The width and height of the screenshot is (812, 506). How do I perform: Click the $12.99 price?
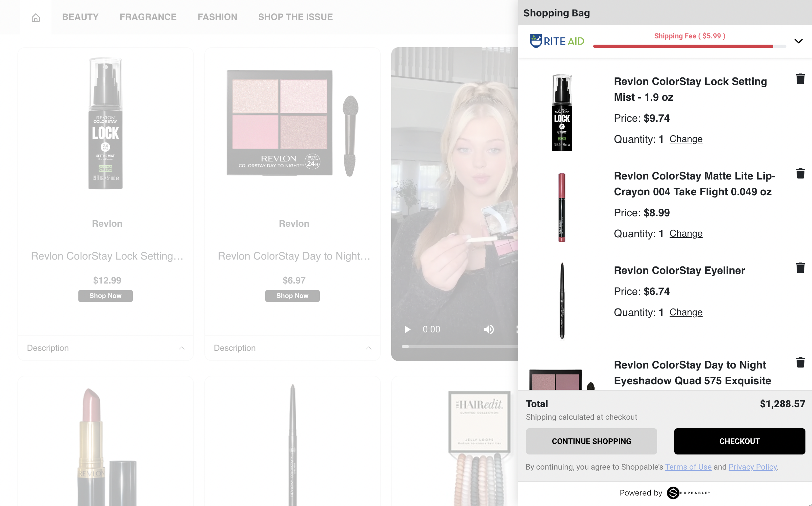107,281
